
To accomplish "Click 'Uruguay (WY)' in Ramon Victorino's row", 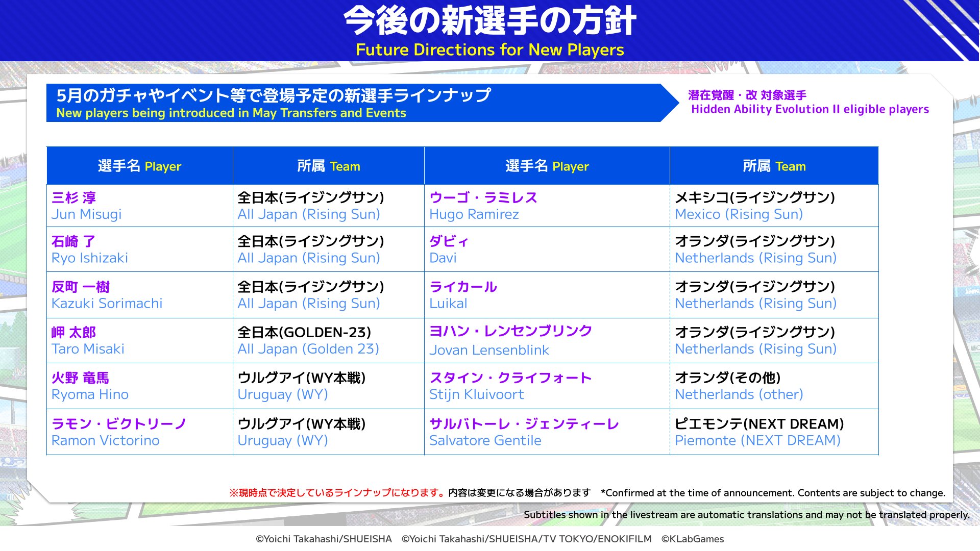I will click(328, 432).
